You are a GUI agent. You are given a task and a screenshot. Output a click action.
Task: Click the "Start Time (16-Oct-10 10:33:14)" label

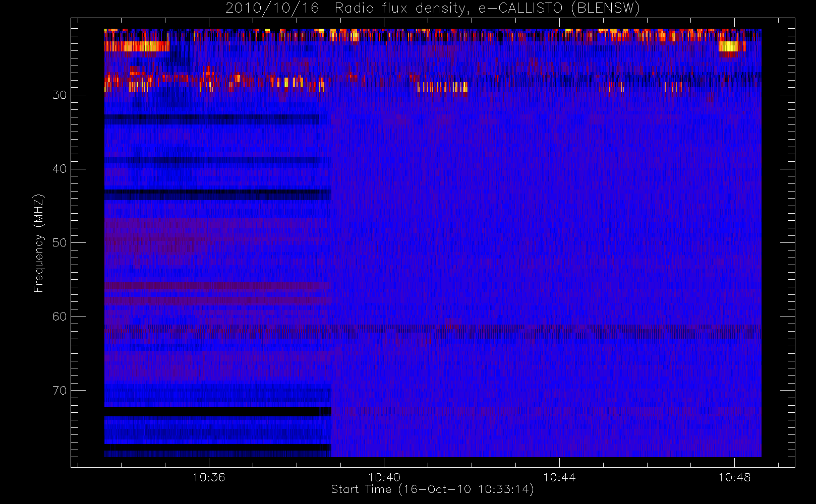click(x=432, y=489)
